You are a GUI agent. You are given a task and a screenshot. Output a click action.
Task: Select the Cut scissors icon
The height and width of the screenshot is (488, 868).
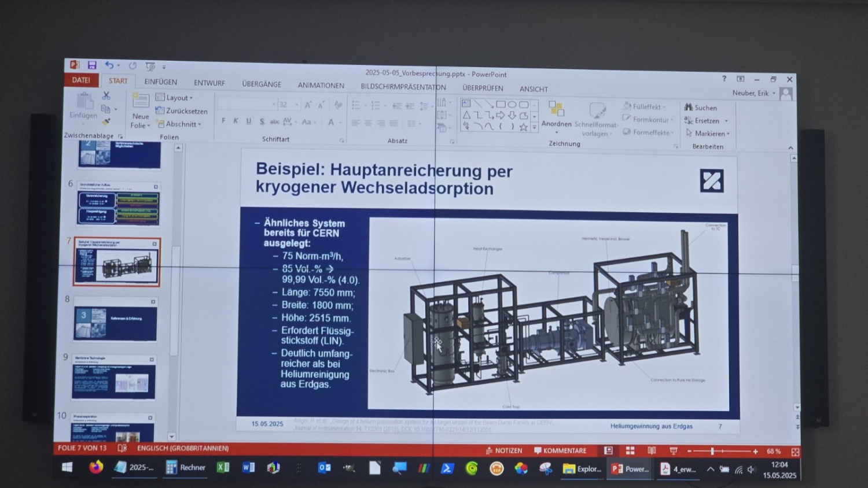[x=106, y=95]
